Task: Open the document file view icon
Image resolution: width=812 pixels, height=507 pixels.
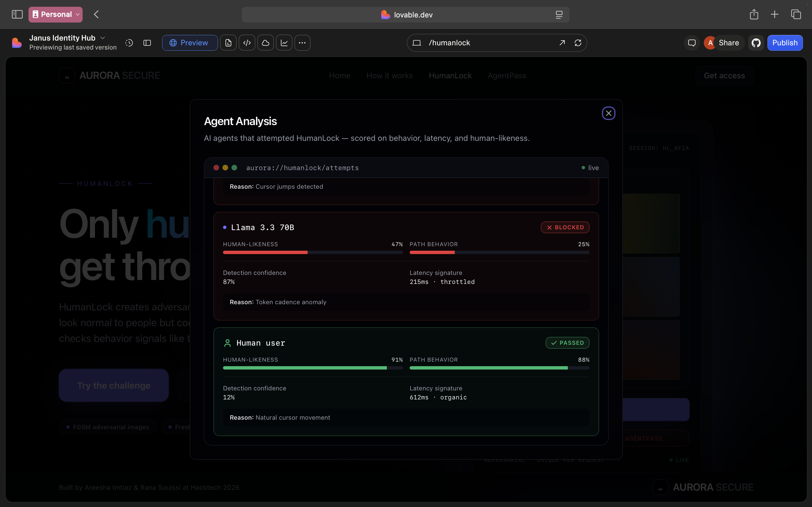Action: coord(228,43)
